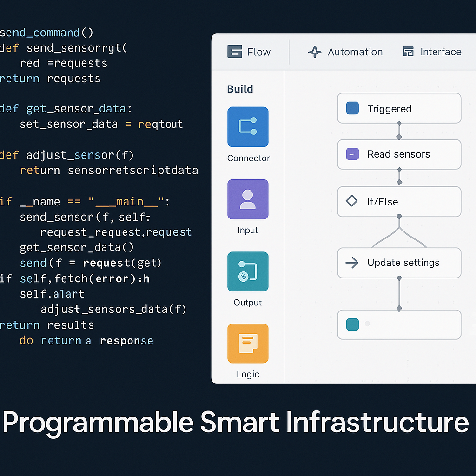
Task: Toggle the teal icon on the bottom flow node
Action: 352,324
